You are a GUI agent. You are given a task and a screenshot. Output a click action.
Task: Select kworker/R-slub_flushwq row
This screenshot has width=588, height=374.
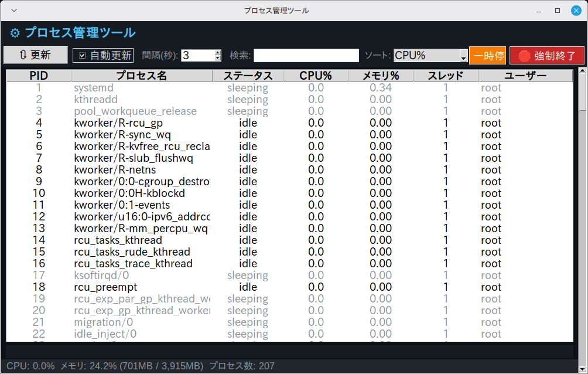289,158
